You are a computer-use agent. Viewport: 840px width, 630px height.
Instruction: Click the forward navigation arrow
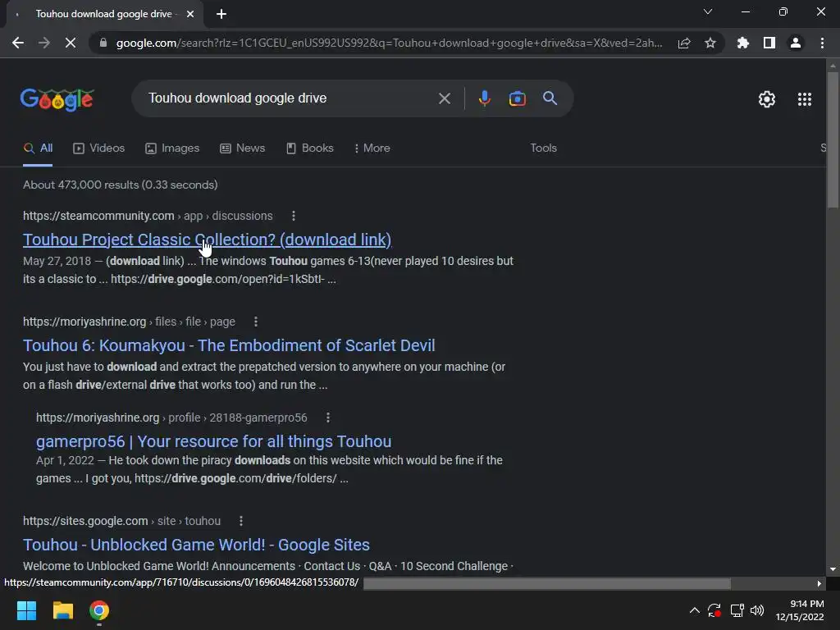click(x=44, y=43)
